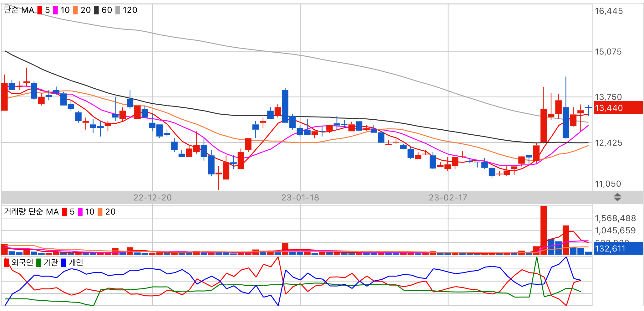The height and width of the screenshot is (311, 644).
Task: Click the 23-01-18 date label
Action: (300, 198)
